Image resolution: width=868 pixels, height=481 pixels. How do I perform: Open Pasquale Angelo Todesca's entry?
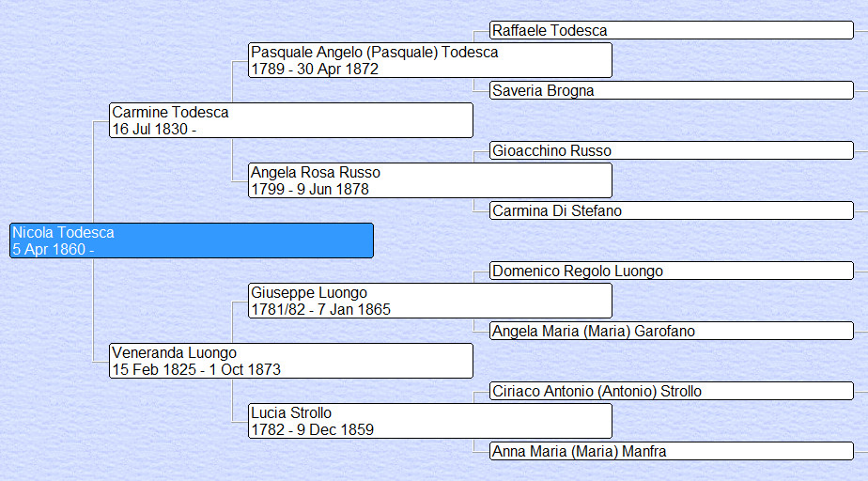430,60
